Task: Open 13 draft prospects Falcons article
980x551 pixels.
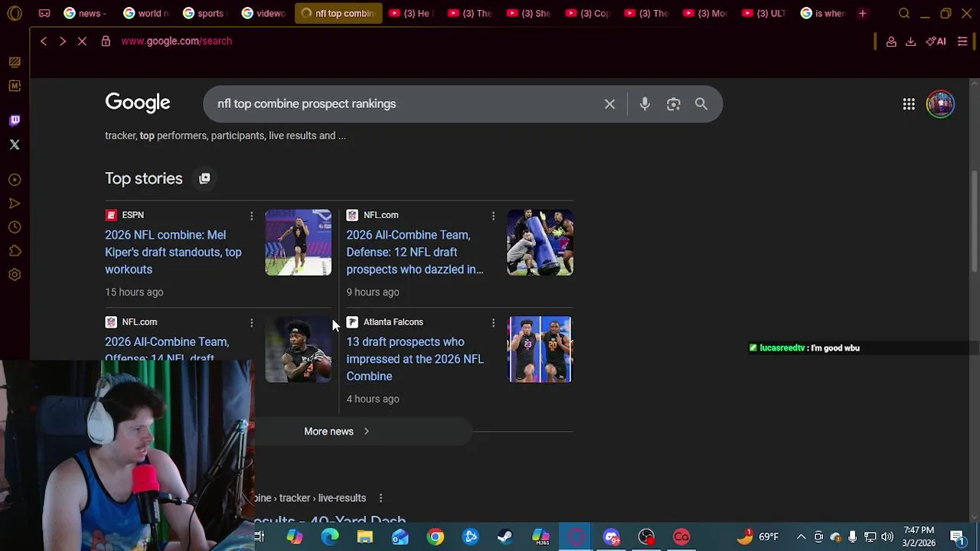Action: 414,359
